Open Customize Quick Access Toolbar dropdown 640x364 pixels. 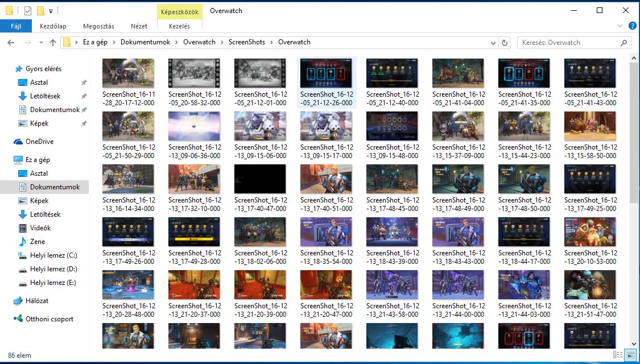point(51,11)
